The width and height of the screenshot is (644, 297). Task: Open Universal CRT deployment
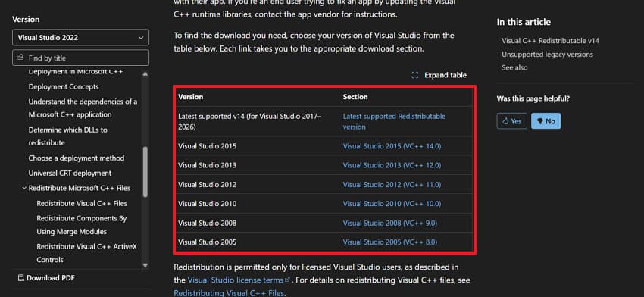[70, 173]
